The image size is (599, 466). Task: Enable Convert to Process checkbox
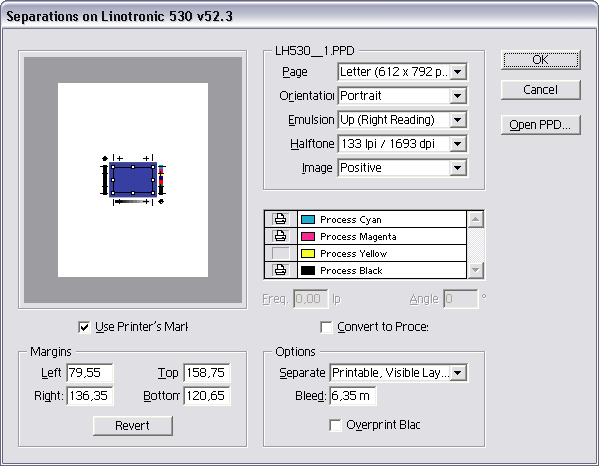tap(326, 327)
